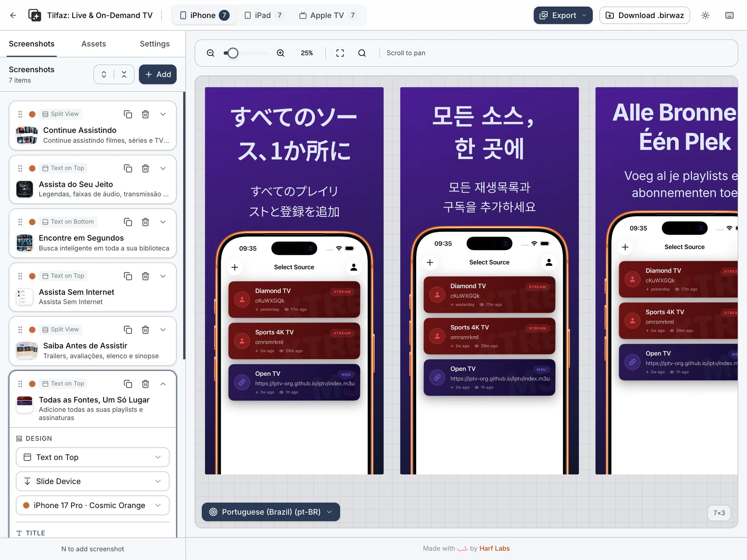The height and width of the screenshot is (560, 747).
Task: Open the iPhone 17 Pro Cosmic Orange dropdown
Action: 92,505
